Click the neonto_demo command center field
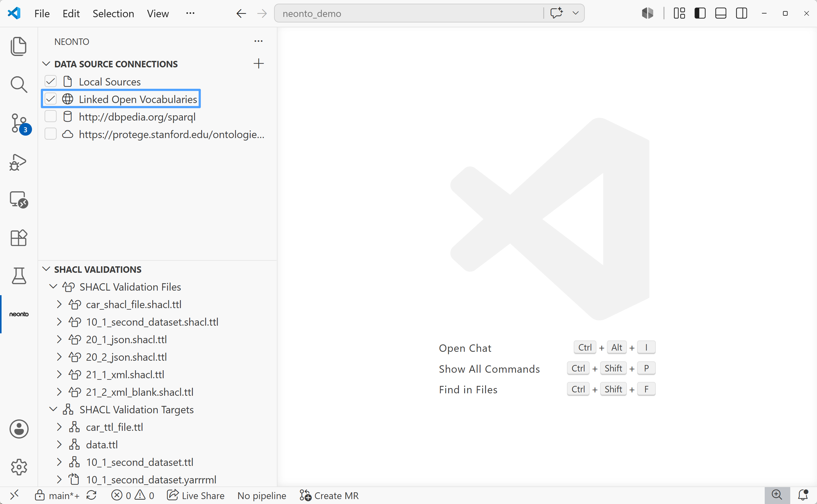The image size is (817, 504). coord(409,13)
